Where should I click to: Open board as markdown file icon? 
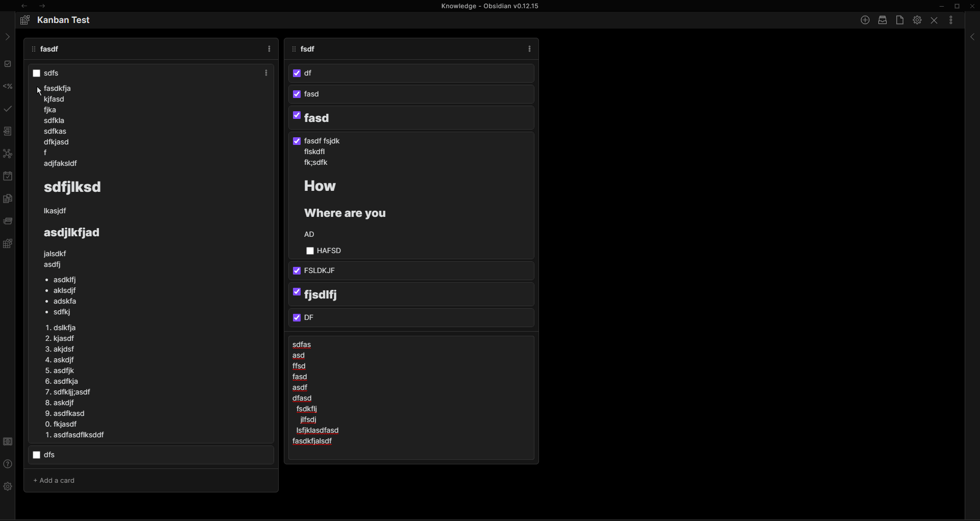point(899,20)
